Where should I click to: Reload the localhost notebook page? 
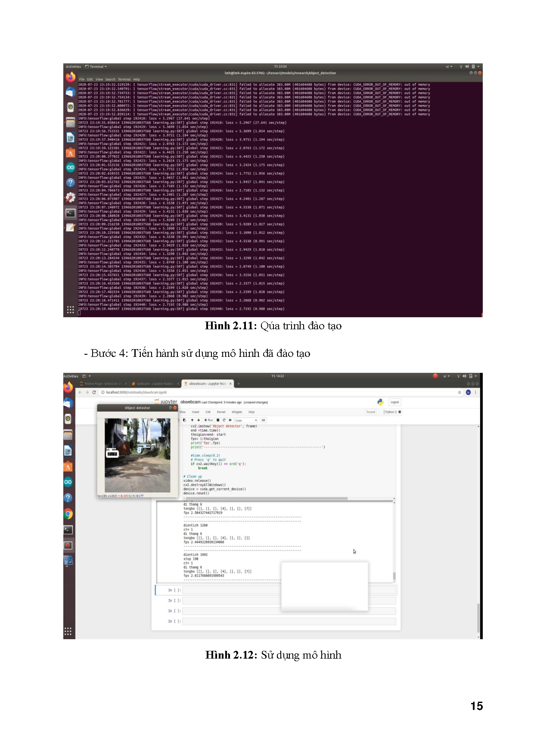coord(94,392)
